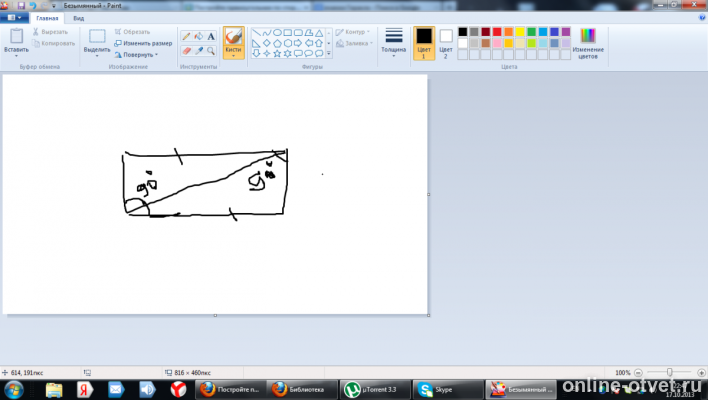Click the canvas corner resize handle
The image size is (708, 400).
click(x=429, y=315)
